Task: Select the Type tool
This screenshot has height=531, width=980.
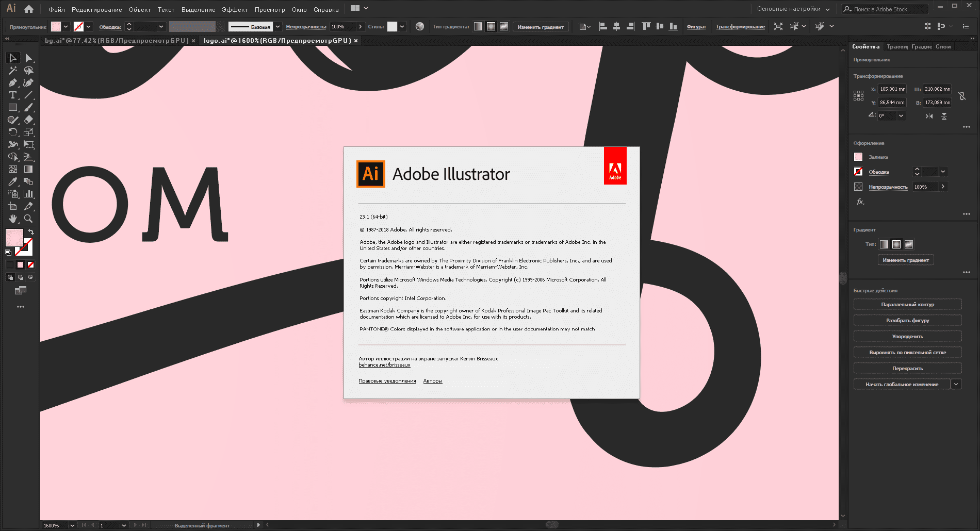Action: click(13, 95)
